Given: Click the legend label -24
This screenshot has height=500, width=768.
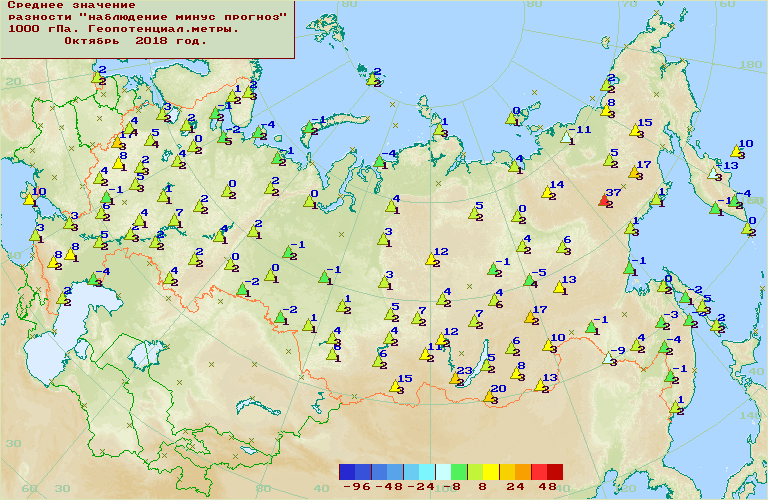Looking at the screenshot, I should click(420, 487).
